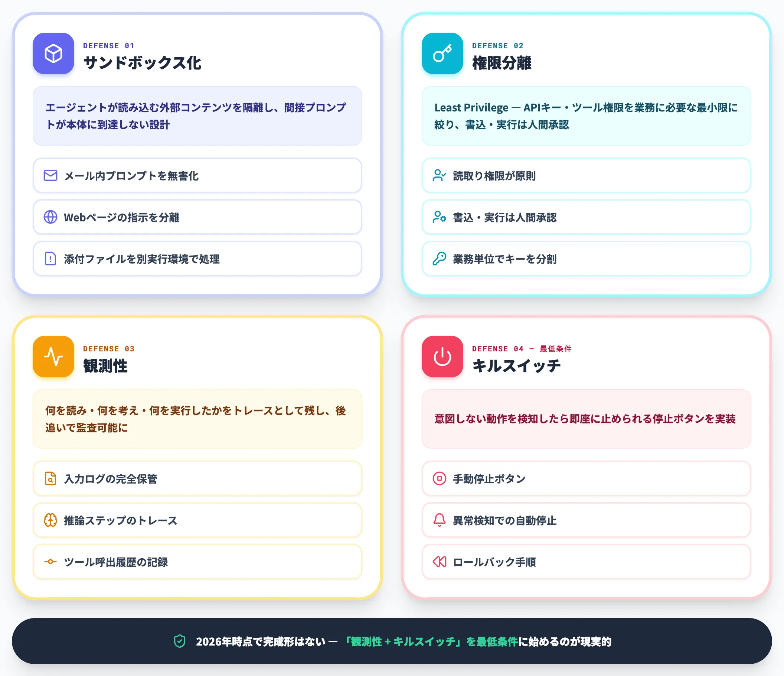
Task: Click the teal key icon for 権限分離
Action: [442, 53]
